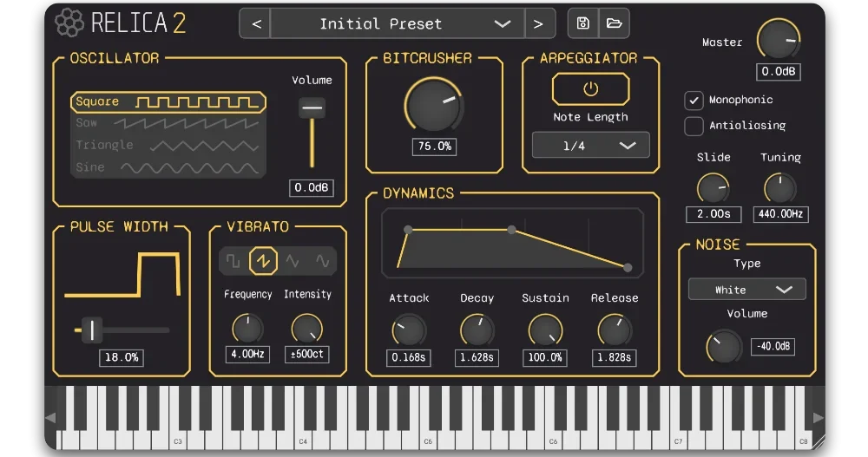Expand the Note Length 1/4 dropdown
868x457 pixels.
[590, 146]
